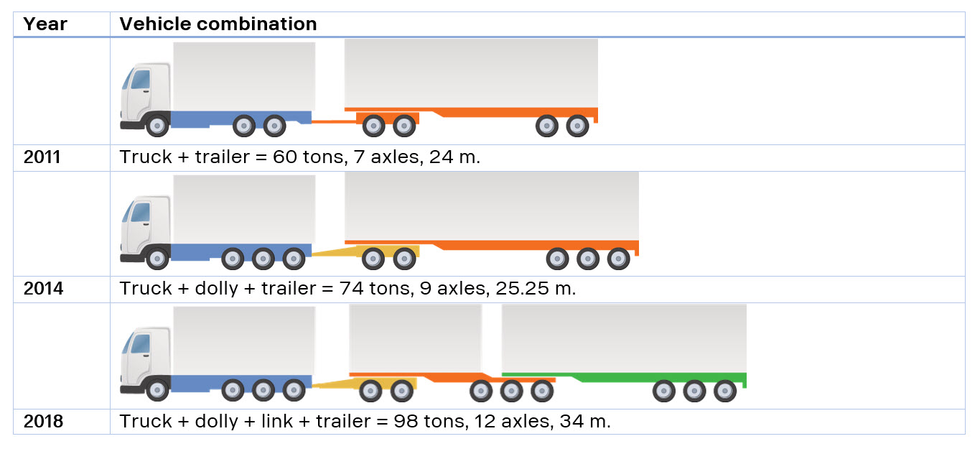
Task: Click the rear triple wheels of green trailer
Action: (695, 391)
